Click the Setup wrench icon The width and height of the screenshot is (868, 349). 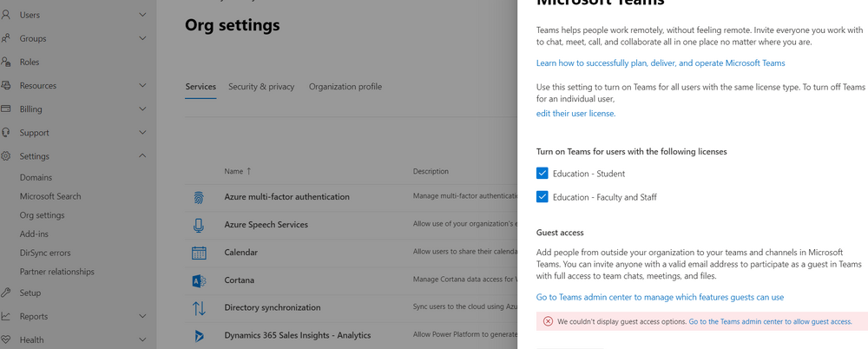(5, 293)
